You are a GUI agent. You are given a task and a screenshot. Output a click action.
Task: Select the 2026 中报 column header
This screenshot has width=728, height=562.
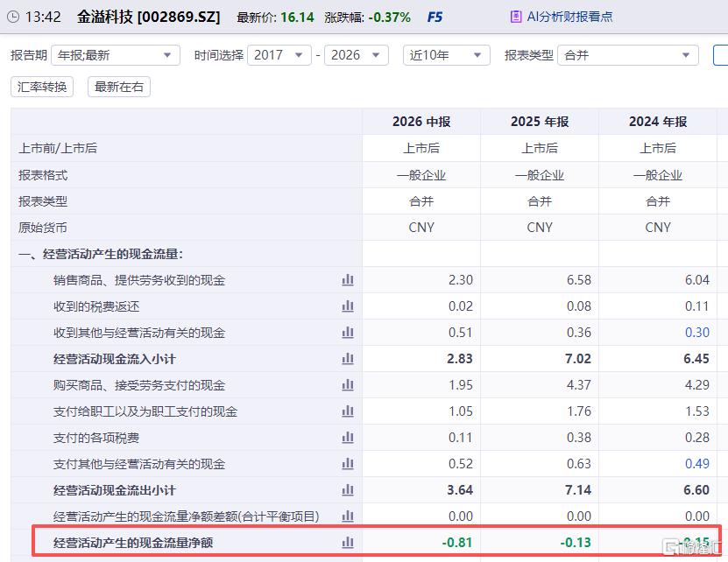pos(421,122)
